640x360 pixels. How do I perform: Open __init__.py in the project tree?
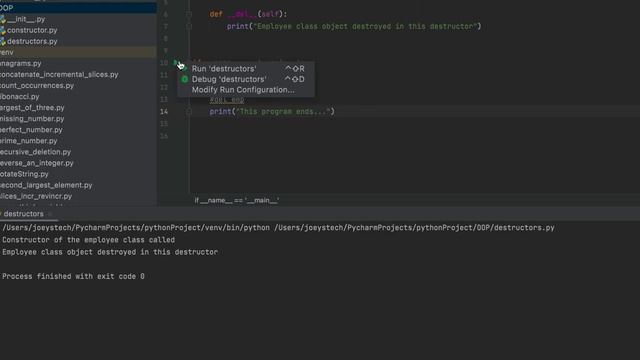(26, 19)
